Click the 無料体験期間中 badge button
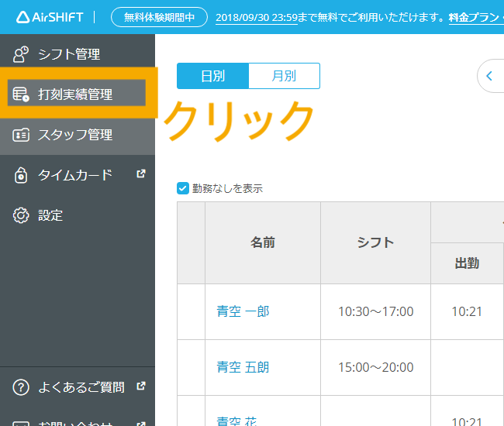 pos(160,17)
